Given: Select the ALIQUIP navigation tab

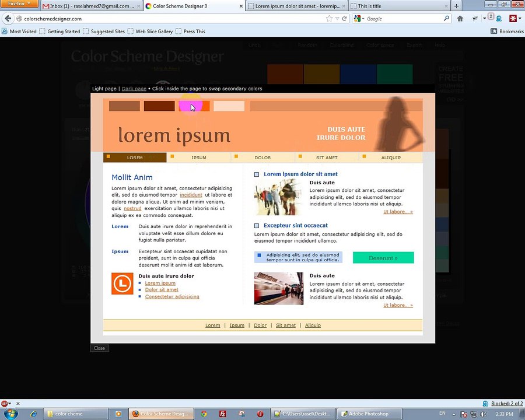Looking at the screenshot, I should [x=391, y=157].
